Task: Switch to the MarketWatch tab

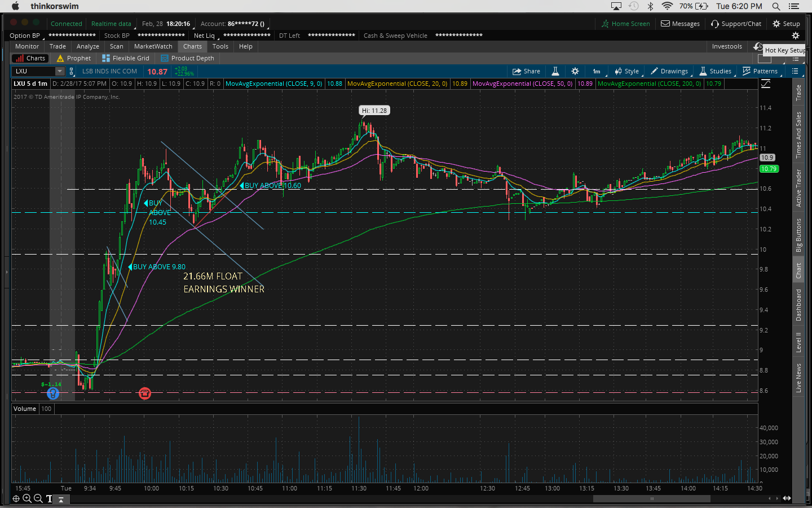Action: [153, 46]
